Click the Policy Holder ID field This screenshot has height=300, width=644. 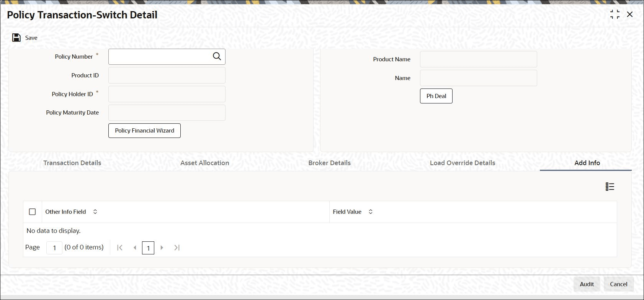click(x=167, y=94)
